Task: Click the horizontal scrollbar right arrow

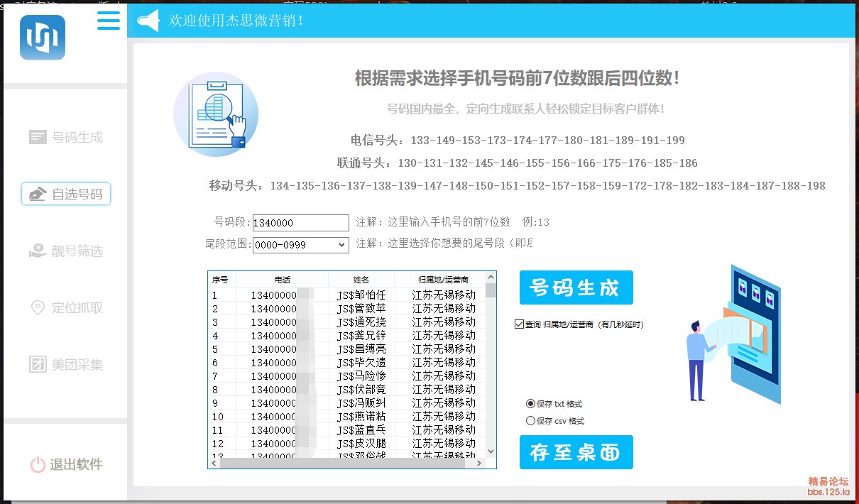Action: 479,463
